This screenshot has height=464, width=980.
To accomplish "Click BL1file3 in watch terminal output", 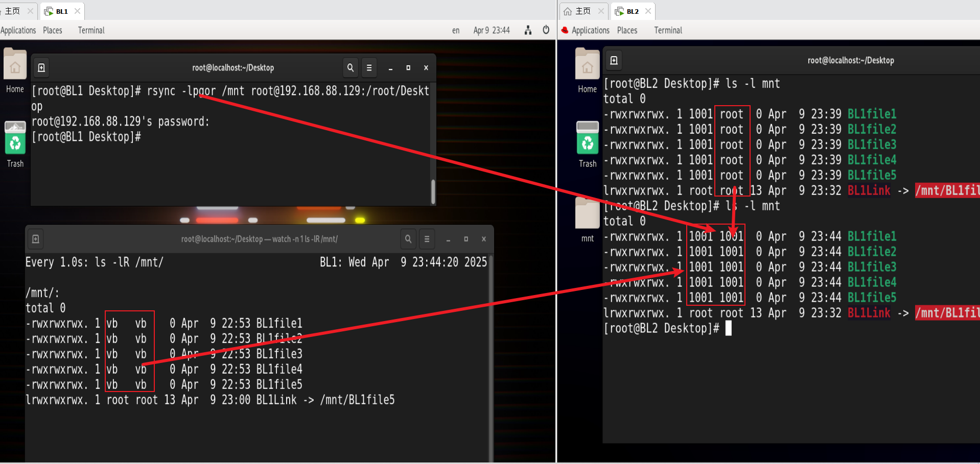I will [279, 354].
